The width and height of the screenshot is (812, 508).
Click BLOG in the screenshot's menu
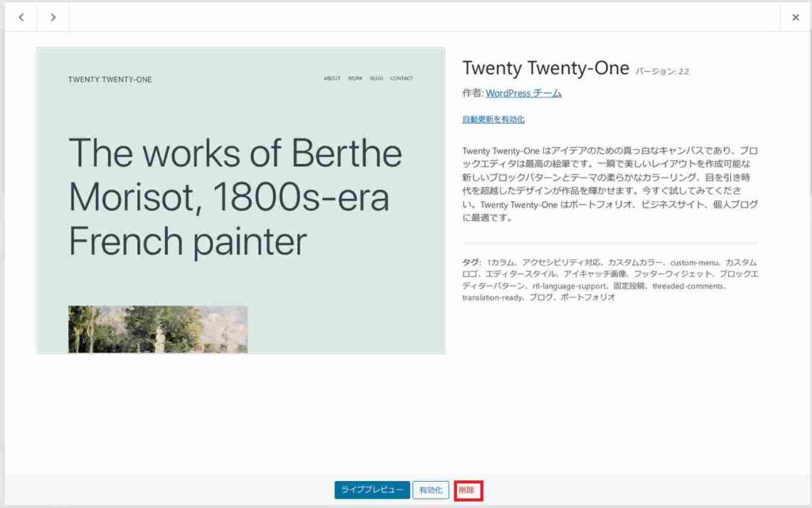[376, 78]
